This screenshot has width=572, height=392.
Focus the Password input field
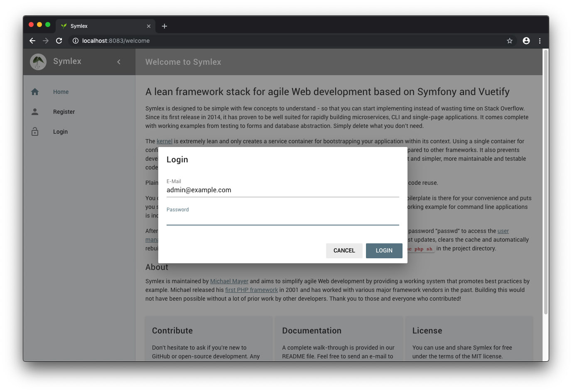click(283, 218)
